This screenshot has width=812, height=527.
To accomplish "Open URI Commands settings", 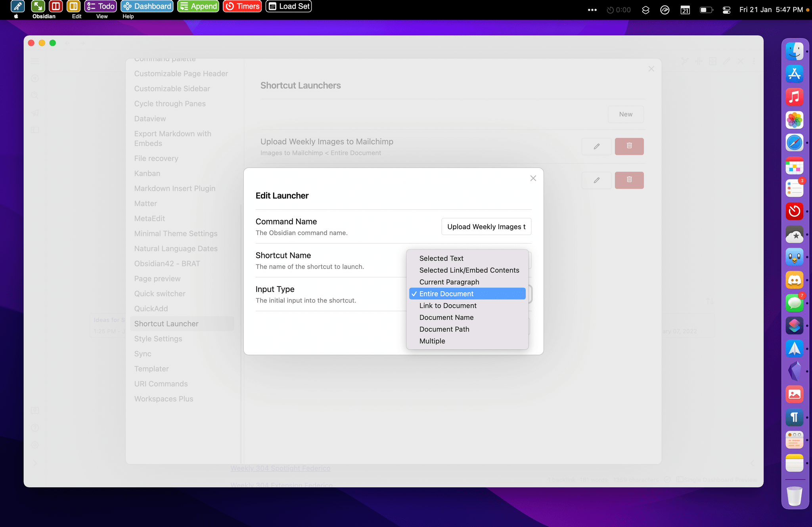I will click(x=161, y=384).
